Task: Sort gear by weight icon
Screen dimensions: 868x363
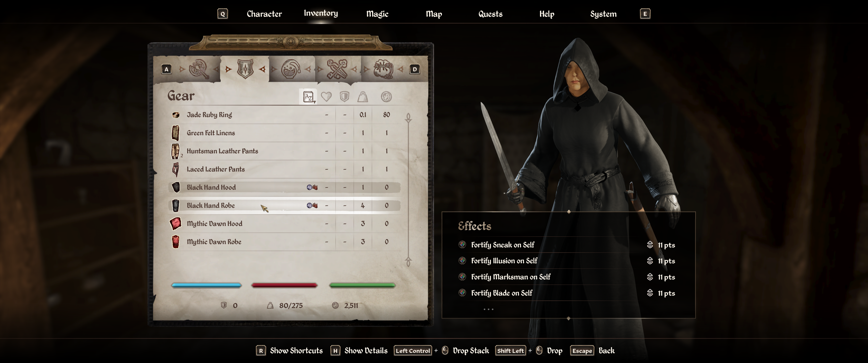Action: point(363,97)
